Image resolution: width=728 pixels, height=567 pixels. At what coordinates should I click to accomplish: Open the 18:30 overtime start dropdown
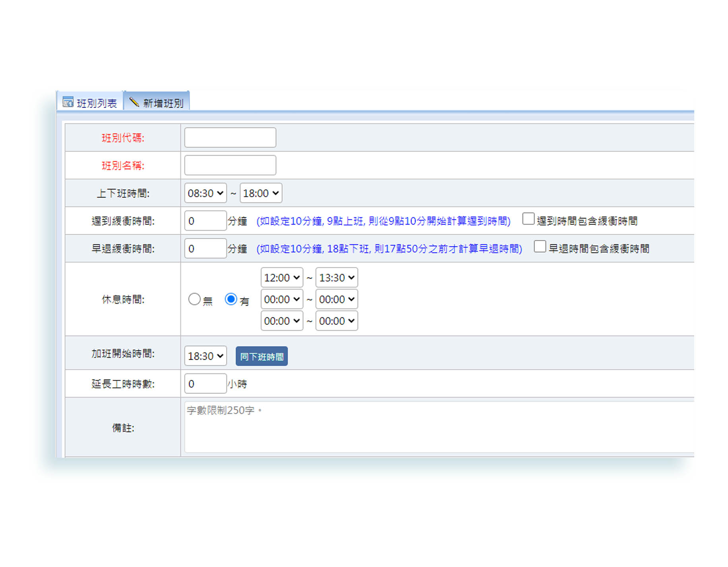[205, 356]
